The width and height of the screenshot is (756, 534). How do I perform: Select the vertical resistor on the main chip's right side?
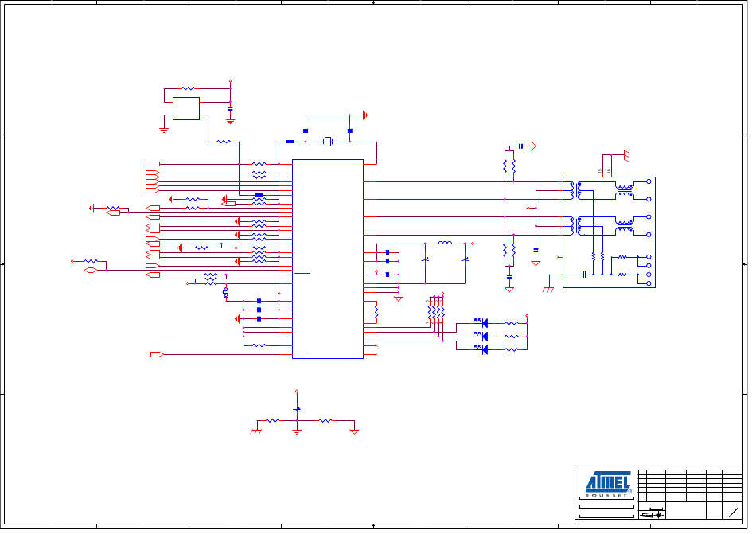(376, 312)
